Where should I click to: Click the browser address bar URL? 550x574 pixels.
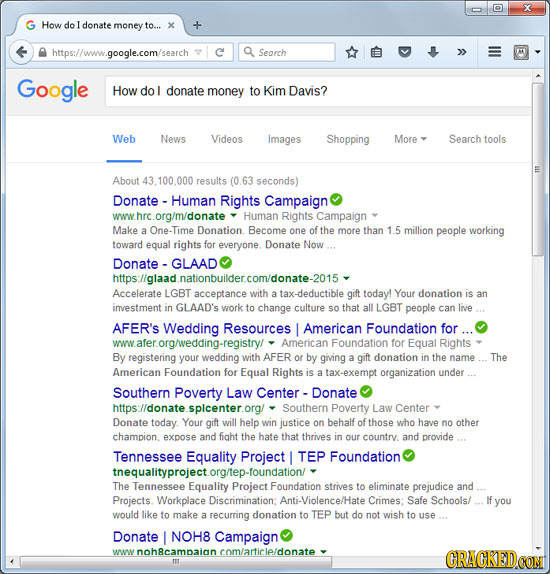click(x=120, y=53)
